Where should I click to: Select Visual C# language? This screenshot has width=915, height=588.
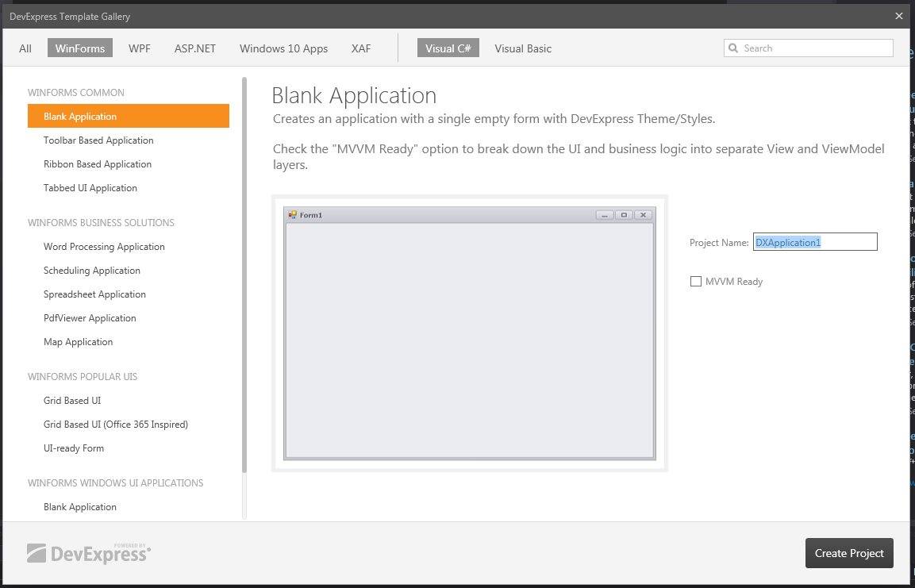(448, 48)
